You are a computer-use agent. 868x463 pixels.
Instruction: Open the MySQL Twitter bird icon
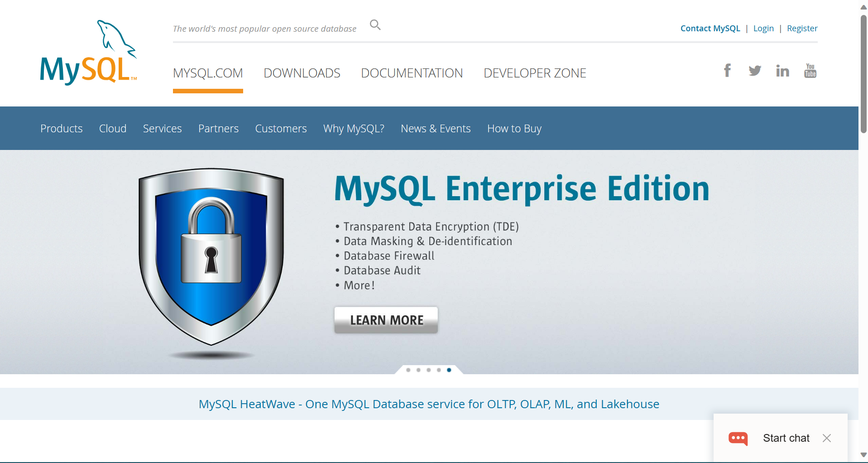pyautogui.click(x=755, y=71)
